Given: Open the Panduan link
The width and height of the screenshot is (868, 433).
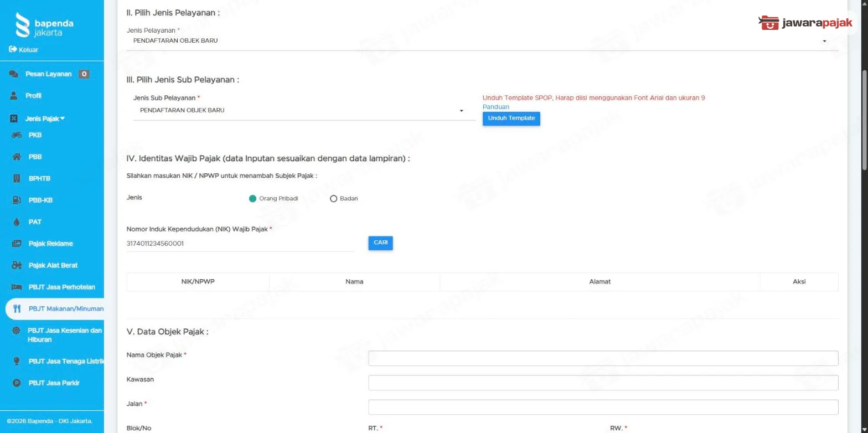Looking at the screenshot, I should 496,107.
